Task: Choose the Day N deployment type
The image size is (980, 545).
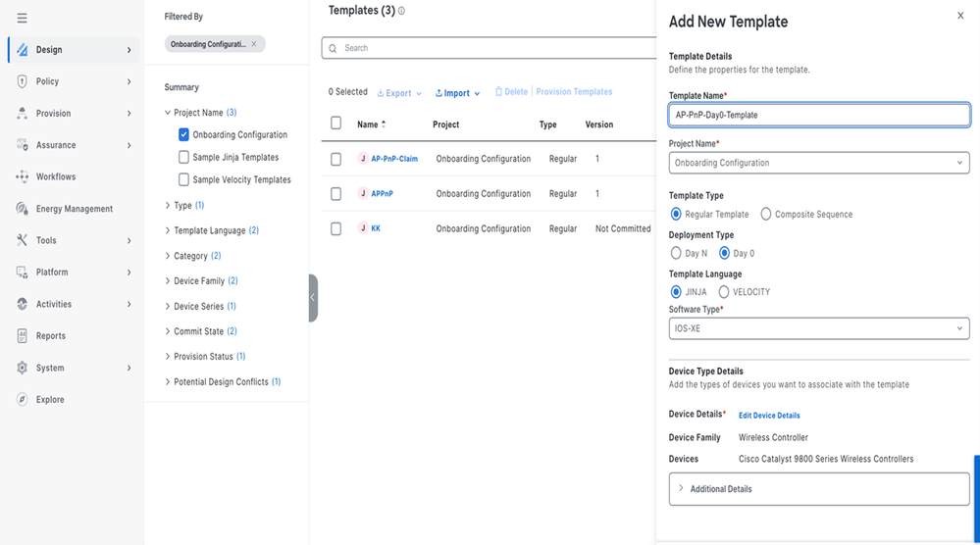Action: (x=676, y=253)
